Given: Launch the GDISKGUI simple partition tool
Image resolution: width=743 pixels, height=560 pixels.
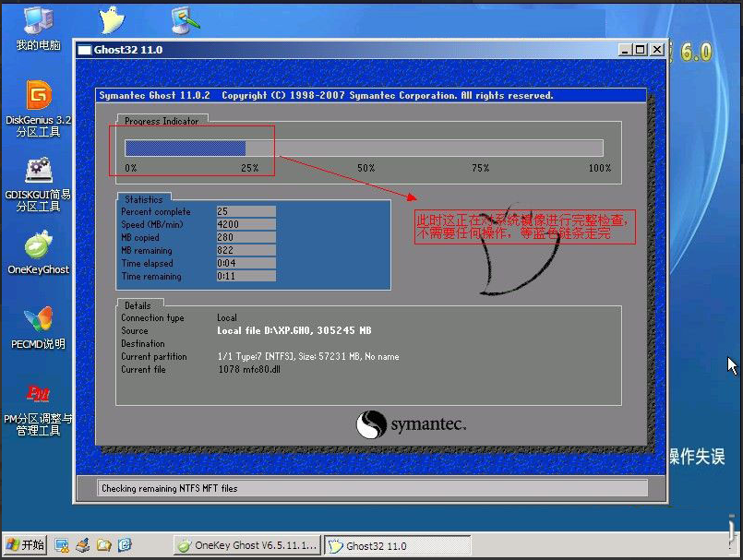Looking at the screenshot, I should coord(38,172).
